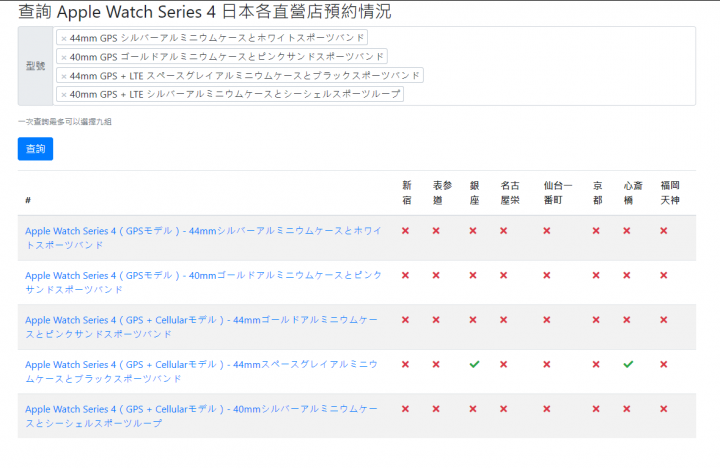
Task: Click red X for 銀座 in GPS 44mm シルバー row
Action: pyautogui.click(x=473, y=231)
